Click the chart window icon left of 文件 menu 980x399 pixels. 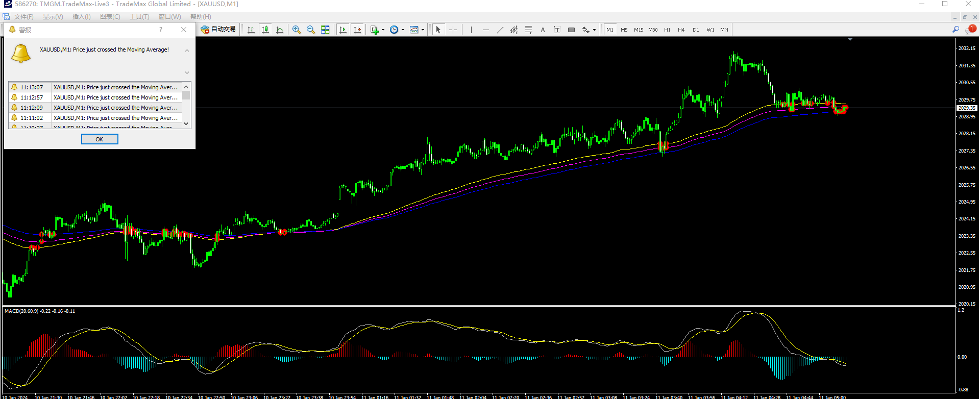click(6, 17)
